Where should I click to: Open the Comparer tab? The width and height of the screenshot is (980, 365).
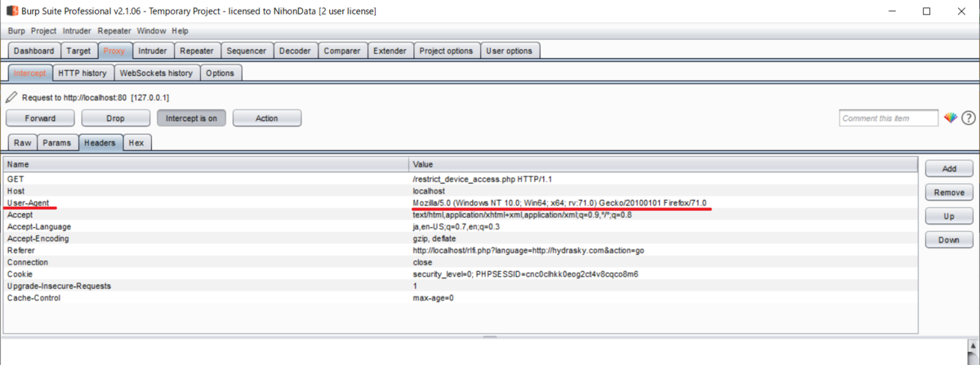click(x=342, y=51)
